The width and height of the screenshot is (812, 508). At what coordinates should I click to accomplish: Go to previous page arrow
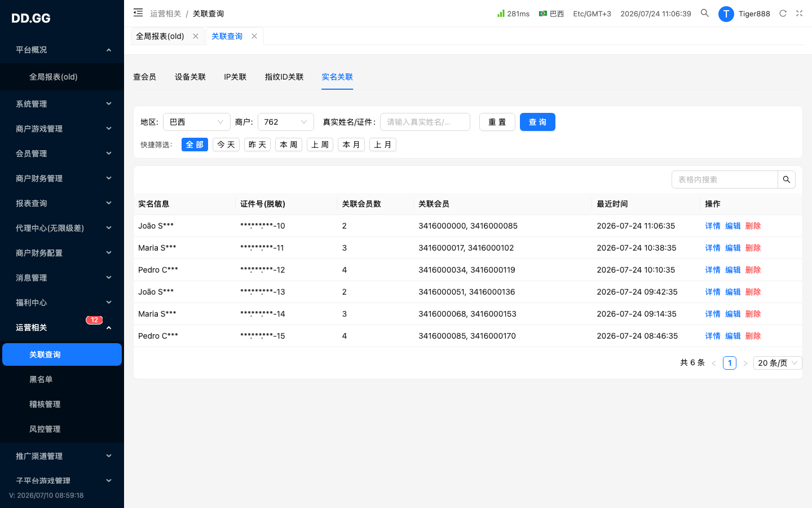[x=714, y=363]
